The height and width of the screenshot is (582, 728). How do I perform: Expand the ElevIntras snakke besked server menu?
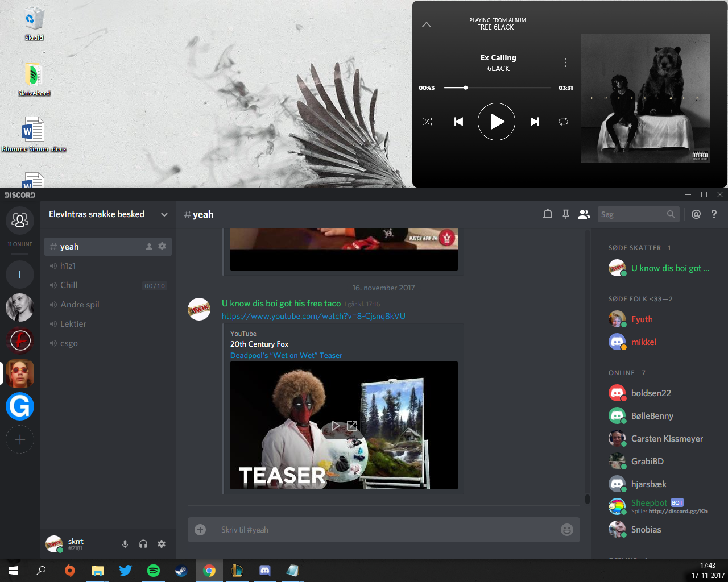[x=108, y=214]
